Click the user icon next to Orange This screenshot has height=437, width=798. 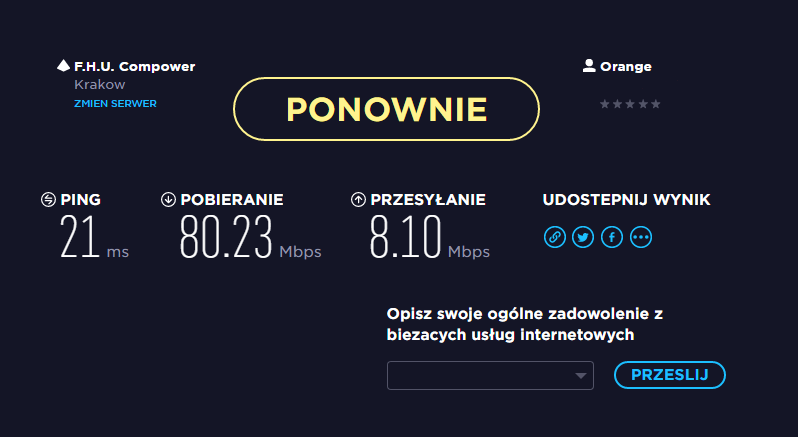click(x=589, y=66)
